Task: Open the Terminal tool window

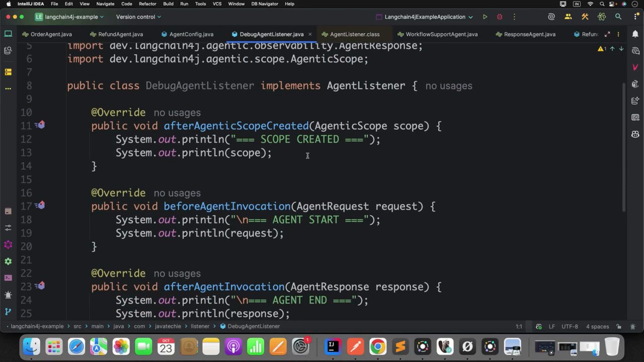Action: (8, 278)
